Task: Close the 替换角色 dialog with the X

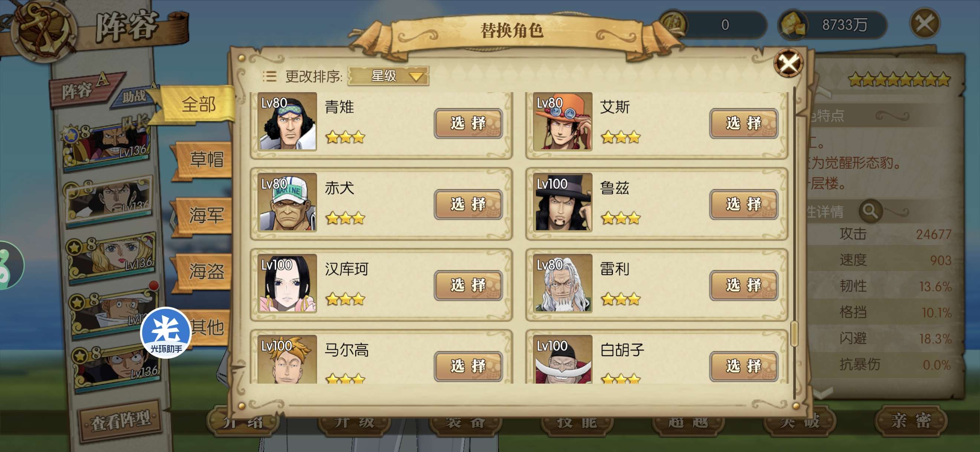Action: (x=788, y=63)
